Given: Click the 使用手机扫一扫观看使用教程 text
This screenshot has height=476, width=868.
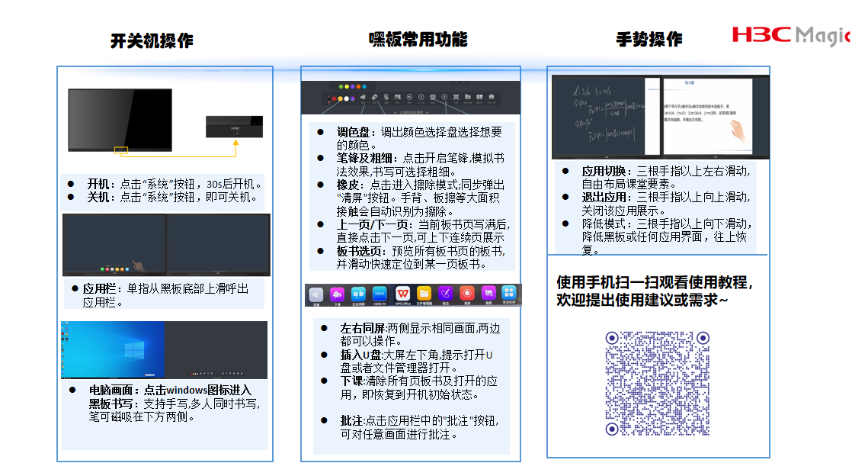Looking at the screenshot, I should pos(655,282).
